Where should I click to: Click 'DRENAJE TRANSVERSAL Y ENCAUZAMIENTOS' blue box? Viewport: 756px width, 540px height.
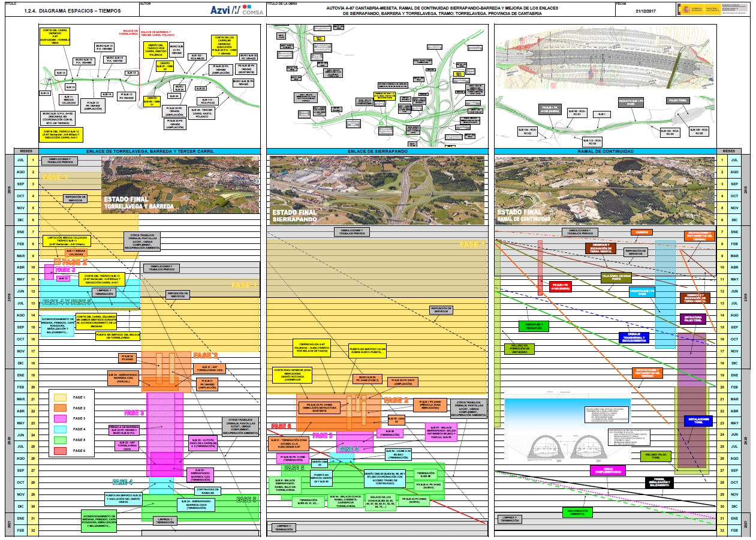click(634, 338)
